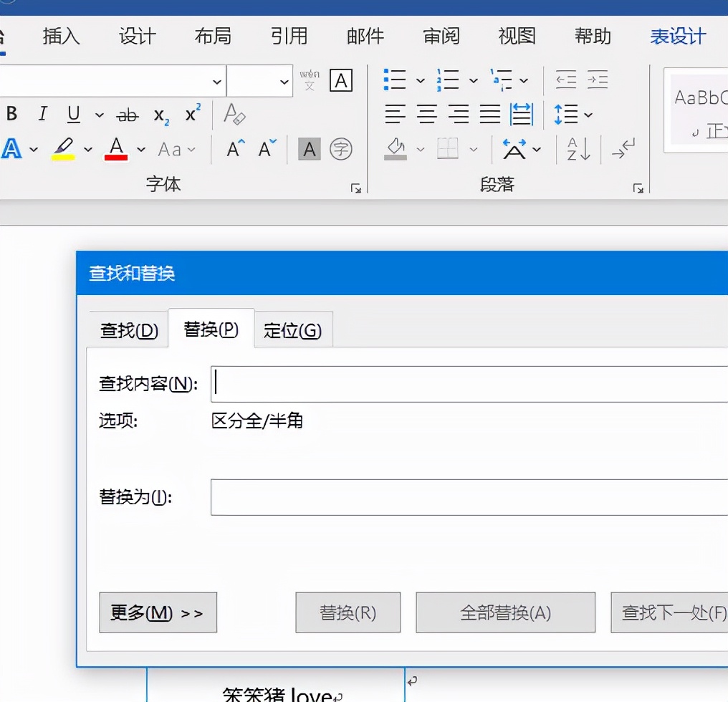Expand shading color dropdown arrow
Image resolution: width=728 pixels, height=702 pixels.
click(420, 150)
